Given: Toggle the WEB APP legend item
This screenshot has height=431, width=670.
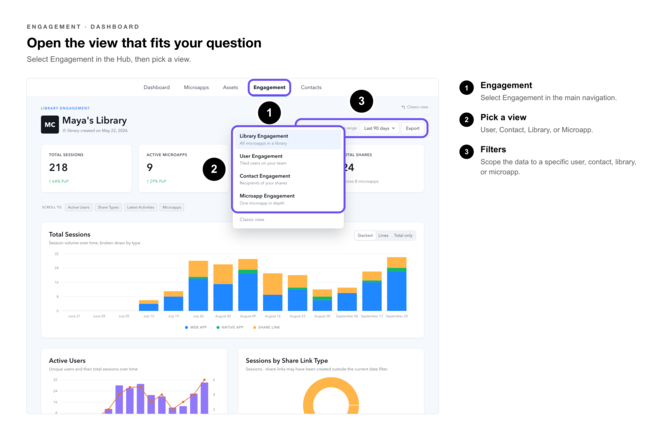Looking at the screenshot, I should (x=196, y=327).
